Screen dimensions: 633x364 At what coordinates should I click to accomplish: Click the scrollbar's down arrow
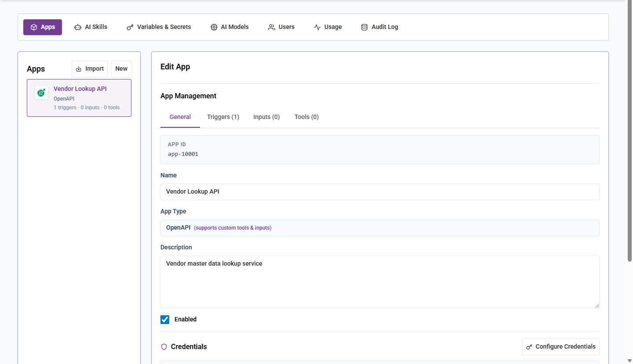pos(629,360)
